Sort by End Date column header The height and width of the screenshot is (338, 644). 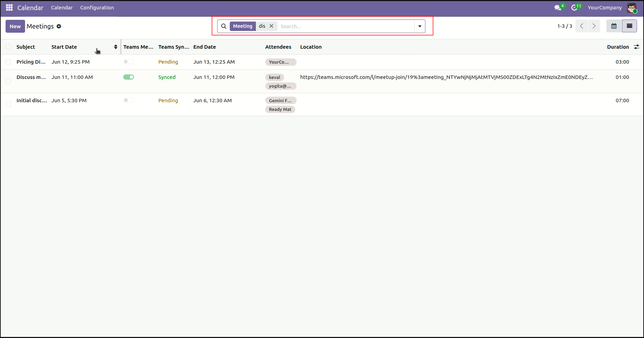tap(205, 47)
